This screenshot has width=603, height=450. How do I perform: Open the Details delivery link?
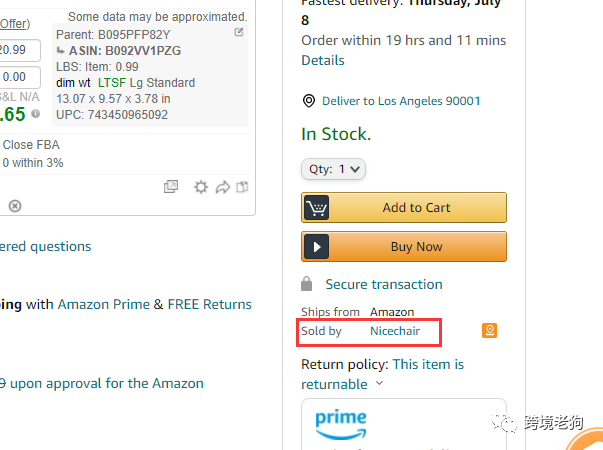pos(322,60)
